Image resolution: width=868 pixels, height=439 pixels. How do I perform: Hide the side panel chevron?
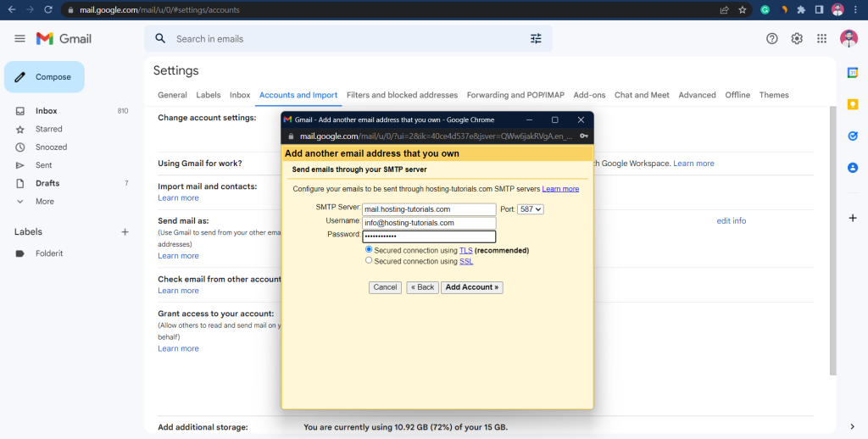pos(853,427)
